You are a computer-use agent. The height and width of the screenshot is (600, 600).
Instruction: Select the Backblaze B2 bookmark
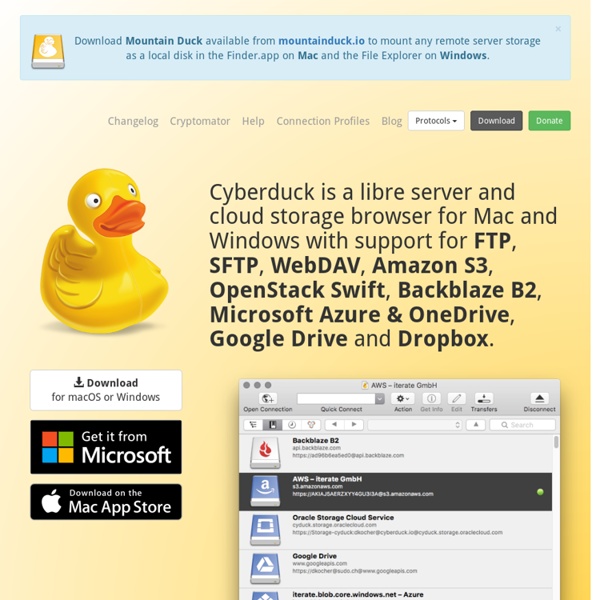(x=396, y=453)
